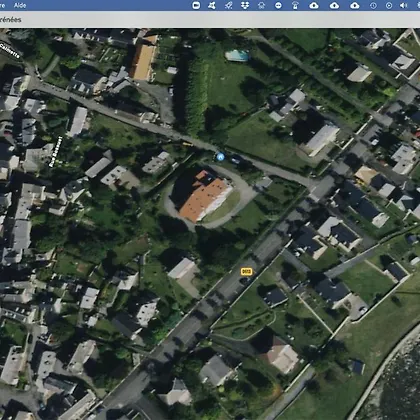Click the umbrella-shaped icon in the menu bar
This screenshot has width=420, height=420.
[295, 5]
